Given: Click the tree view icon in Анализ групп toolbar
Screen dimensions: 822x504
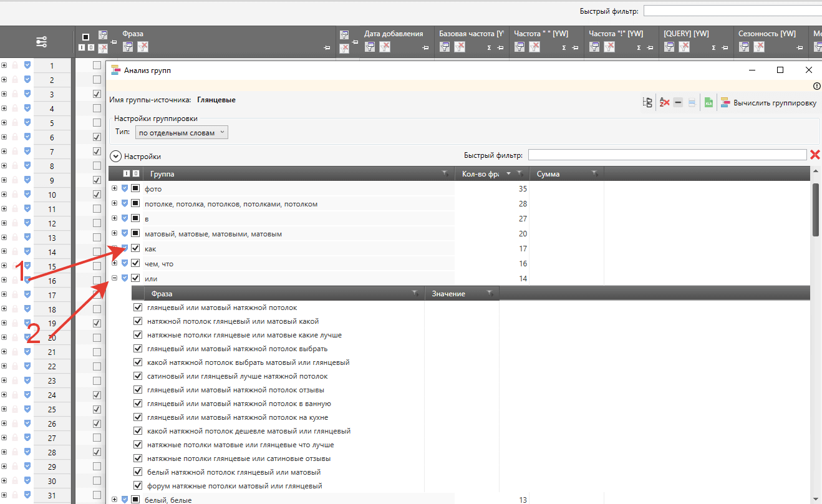Looking at the screenshot, I should point(647,103).
